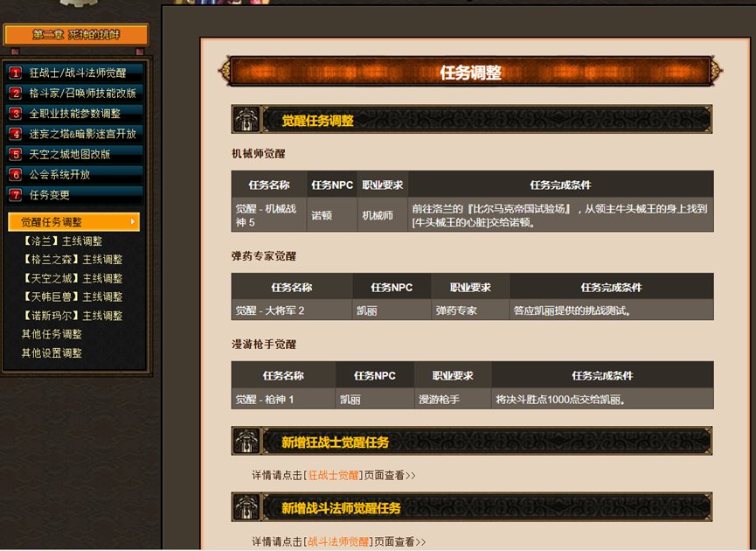The height and width of the screenshot is (551, 756).
Task: Go to 【天帷巨兽】主线调整 submenu
Action: click(72, 296)
